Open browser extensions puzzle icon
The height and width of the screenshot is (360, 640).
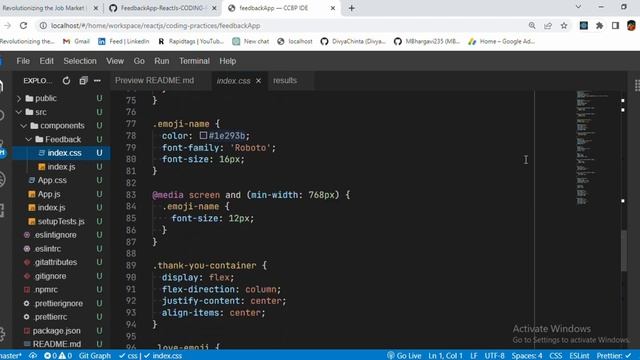point(599,26)
